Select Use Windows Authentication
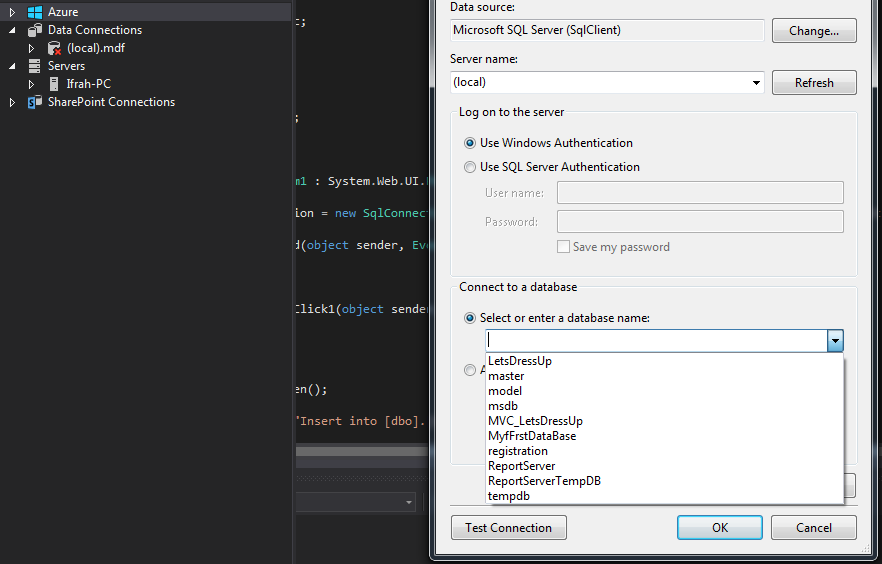This screenshot has width=882, height=564. tap(470, 143)
